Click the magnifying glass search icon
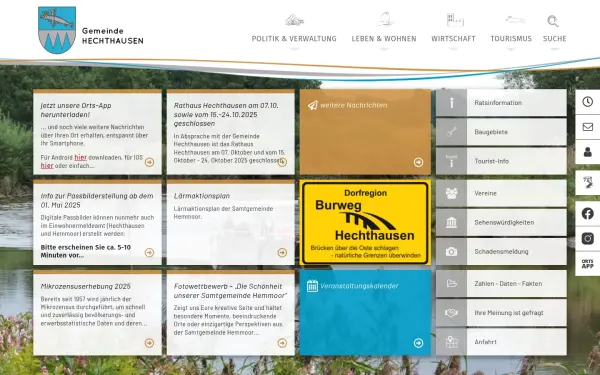Image resolution: width=600 pixels, height=375 pixels. (553, 21)
